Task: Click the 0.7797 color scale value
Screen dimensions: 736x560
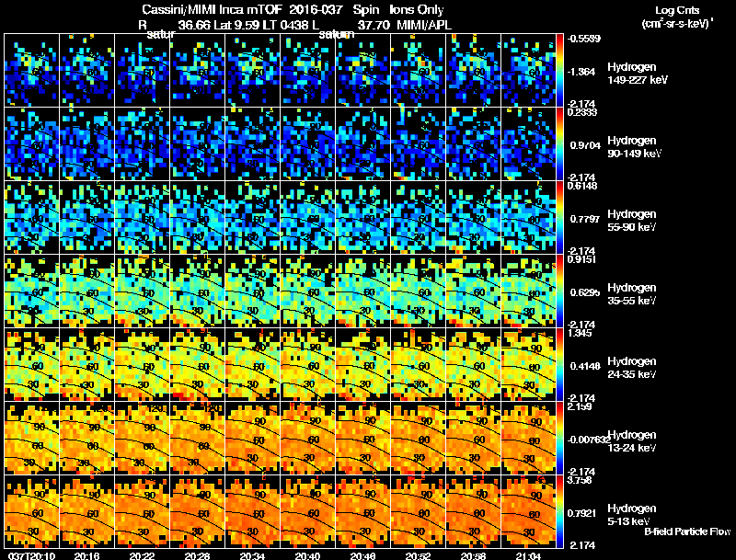Action: [x=585, y=219]
